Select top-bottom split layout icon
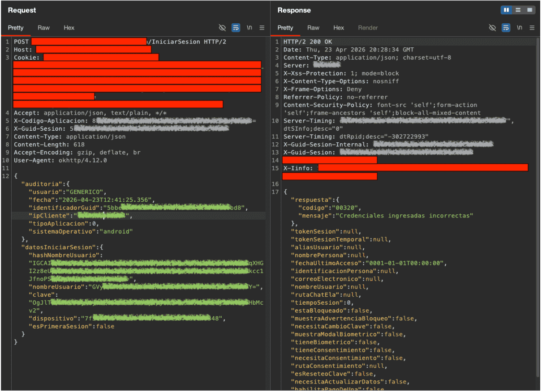This screenshot has height=392, width=542. (x=518, y=10)
